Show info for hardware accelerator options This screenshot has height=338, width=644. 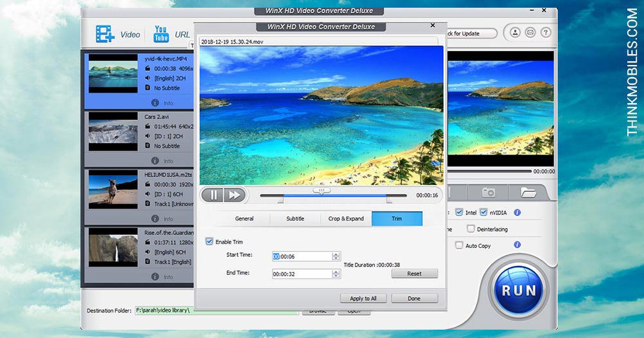[x=517, y=212]
